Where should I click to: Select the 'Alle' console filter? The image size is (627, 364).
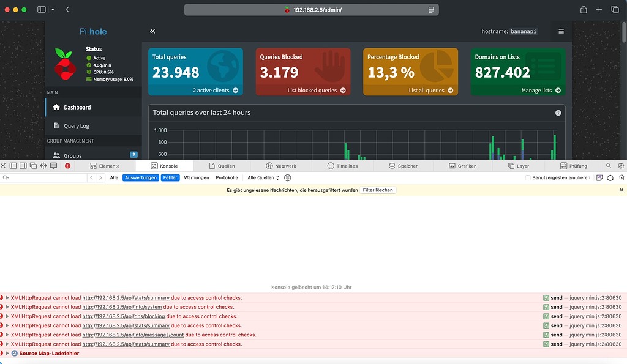coord(114,178)
